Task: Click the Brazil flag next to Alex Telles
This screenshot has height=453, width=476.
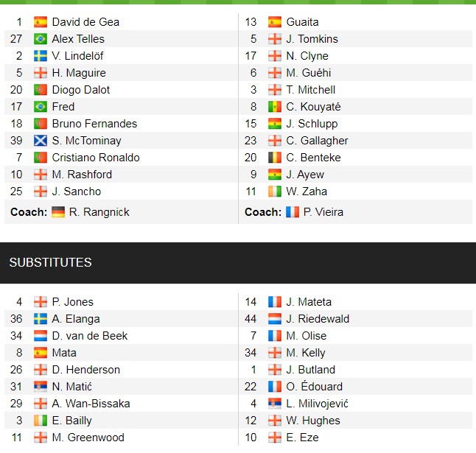Action: [x=41, y=39]
